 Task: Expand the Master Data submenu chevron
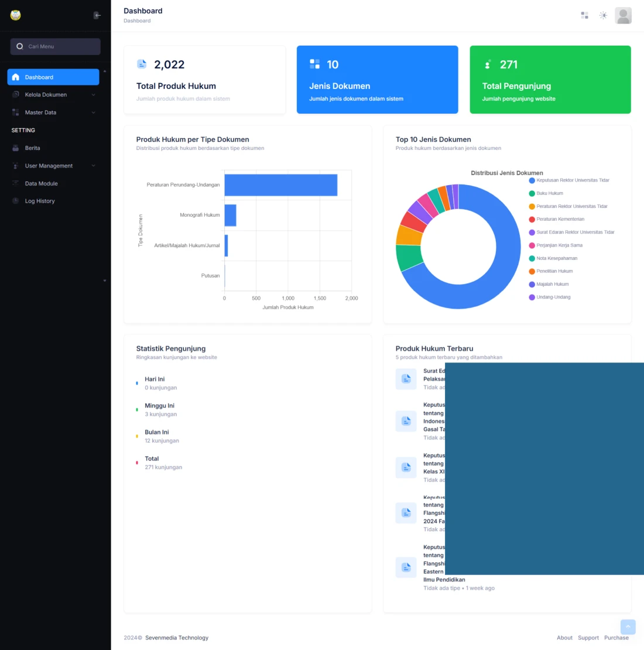tap(93, 112)
